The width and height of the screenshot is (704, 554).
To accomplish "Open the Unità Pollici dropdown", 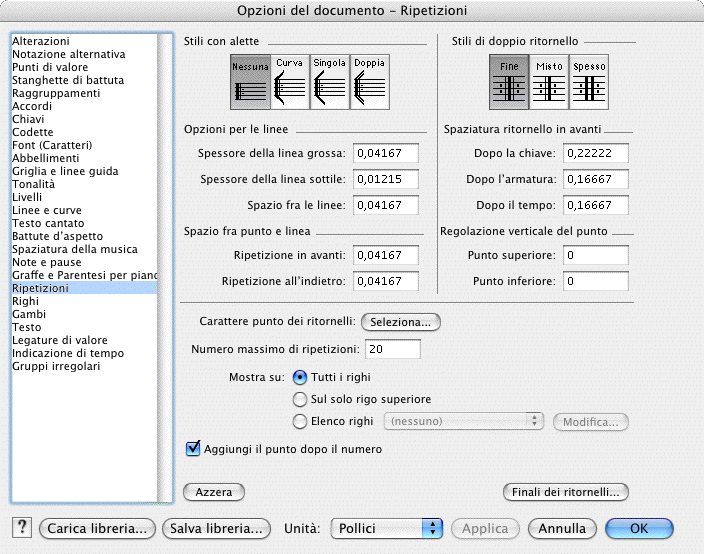I will pyautogui.click(x=387, y=527).
